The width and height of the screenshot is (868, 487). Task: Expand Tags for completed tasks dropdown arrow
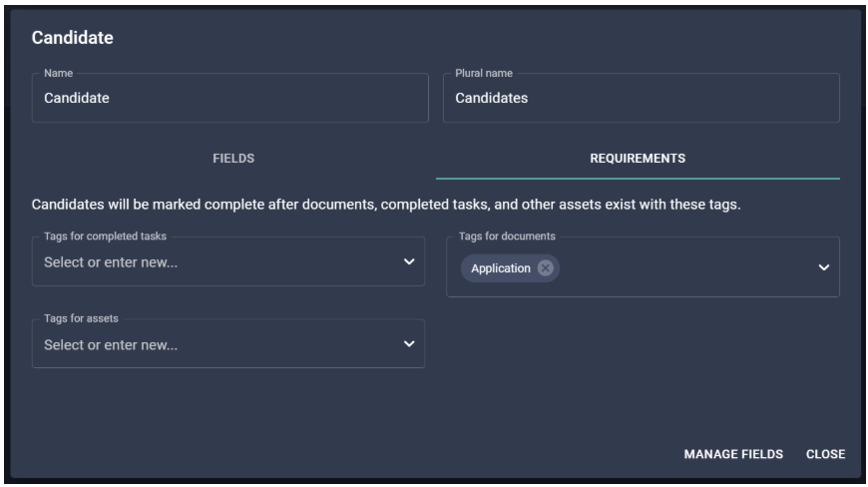pyautogui.click(x=409, y=261)
